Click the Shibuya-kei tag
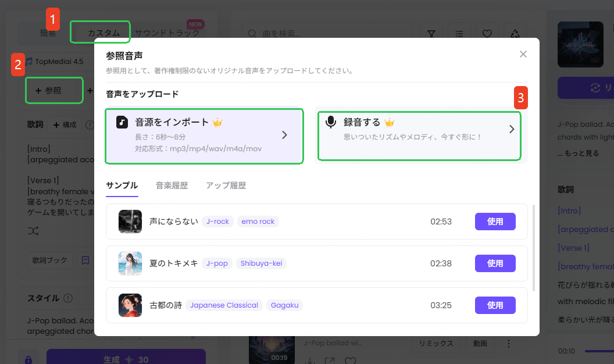Image resolution: width=614 pixels, height=364 pixels. [x=261, y=263]
